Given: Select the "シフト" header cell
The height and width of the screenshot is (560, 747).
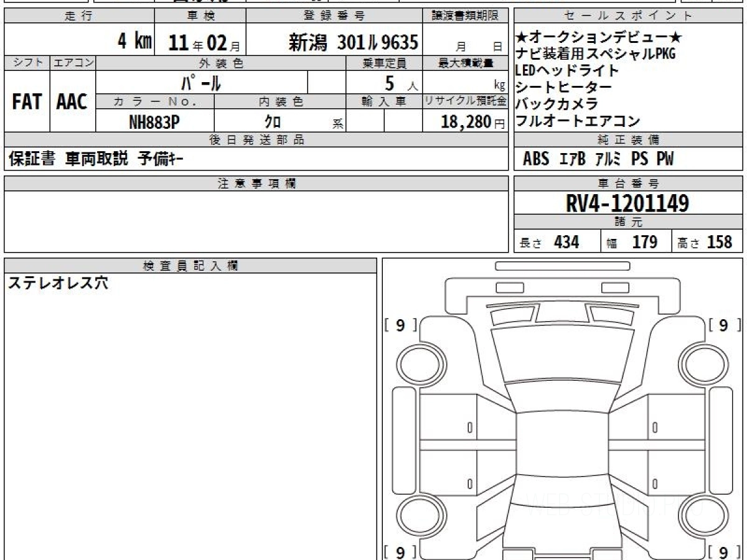Looking at the screenshot, I should point(27,63).
